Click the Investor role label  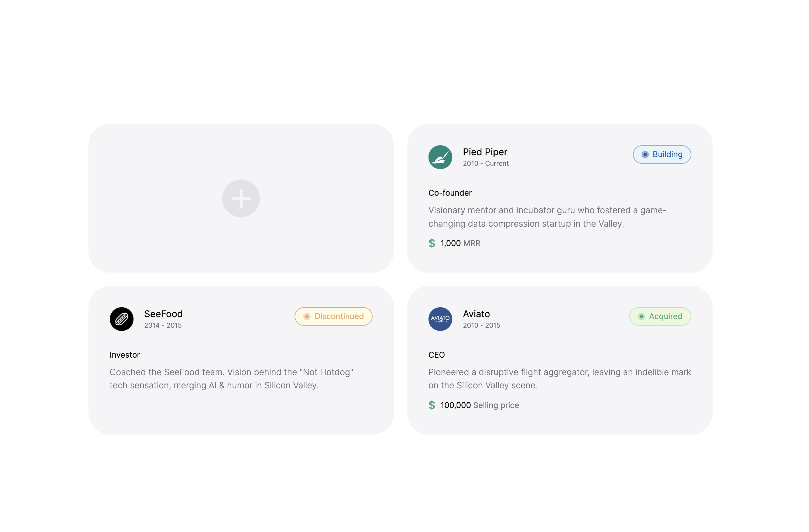pos(125,355)
